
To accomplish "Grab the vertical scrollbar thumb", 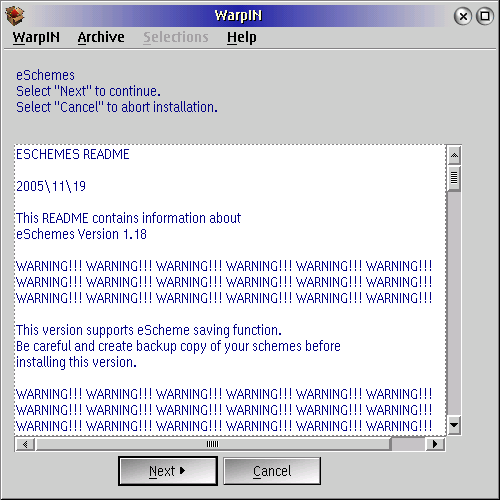I will 454,178.
